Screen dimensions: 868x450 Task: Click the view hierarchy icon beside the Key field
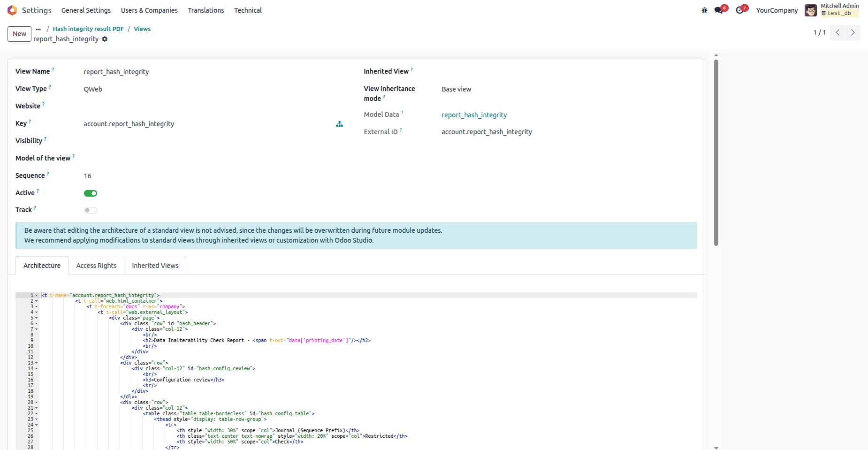[x=339, y=124]
